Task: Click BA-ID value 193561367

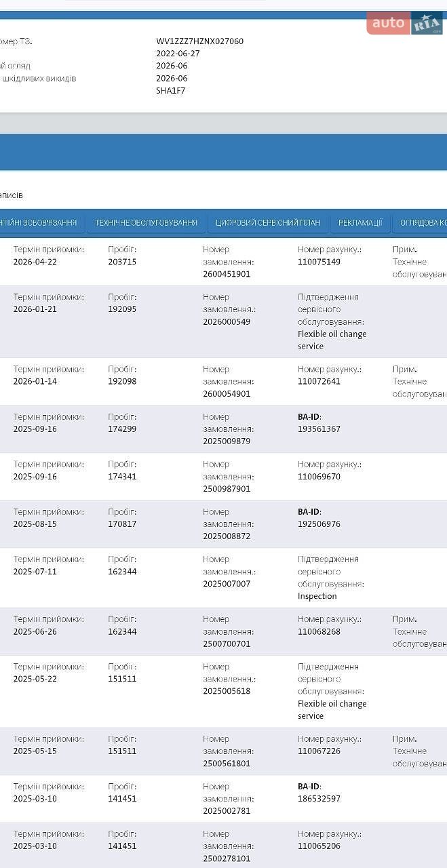Action: click(319, 429)
